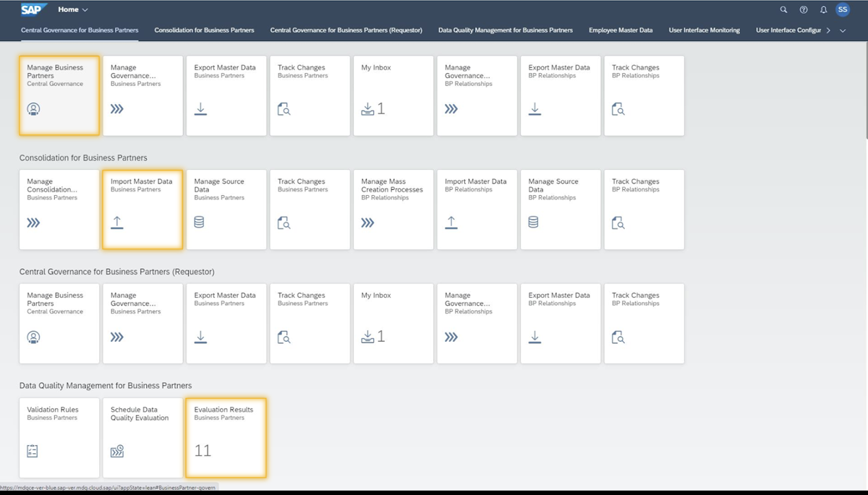
Task: Open the search magnifier in header
Action: pos(784,9)
